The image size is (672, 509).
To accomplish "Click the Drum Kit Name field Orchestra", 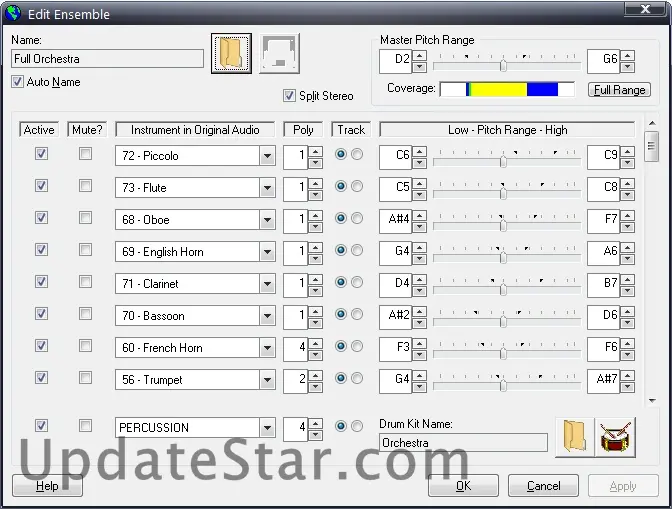I will 463,443.
